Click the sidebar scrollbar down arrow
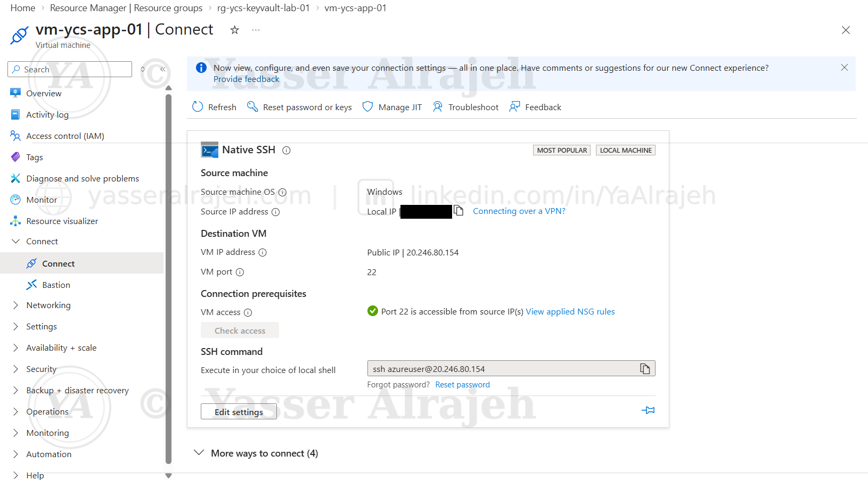 coord(169,476)
